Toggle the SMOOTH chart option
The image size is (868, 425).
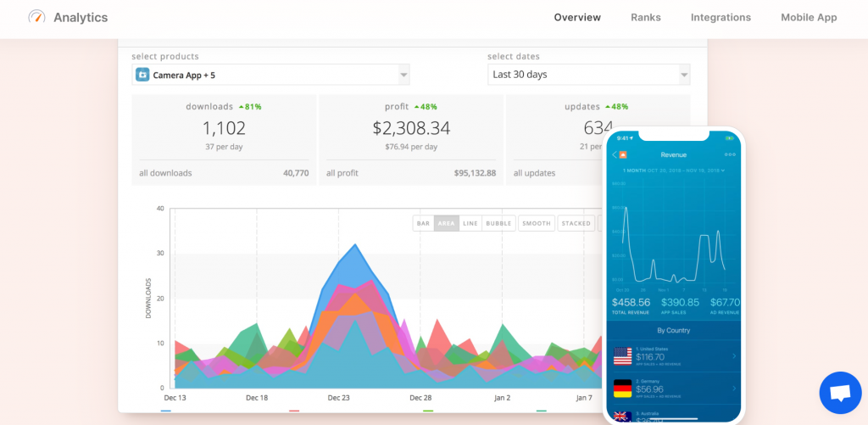(536, 223)
